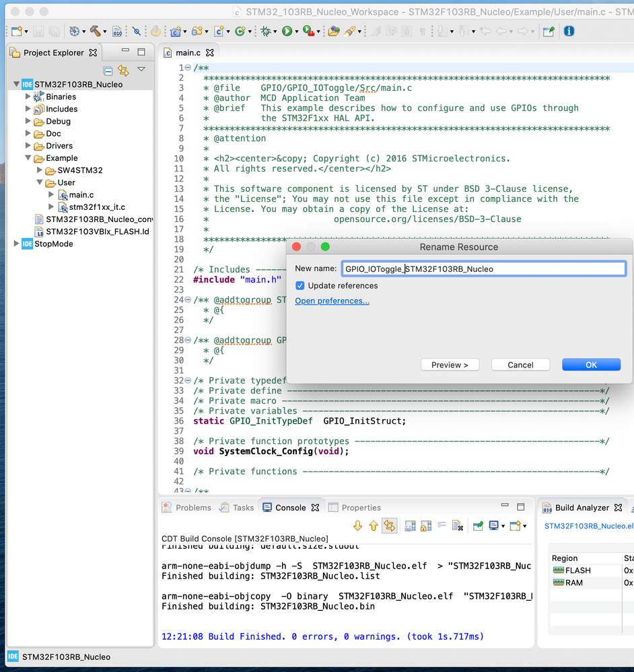The image size is (634, 672).
Task: Open the preferences link in the rename dialog
Action: click(332, 301)
